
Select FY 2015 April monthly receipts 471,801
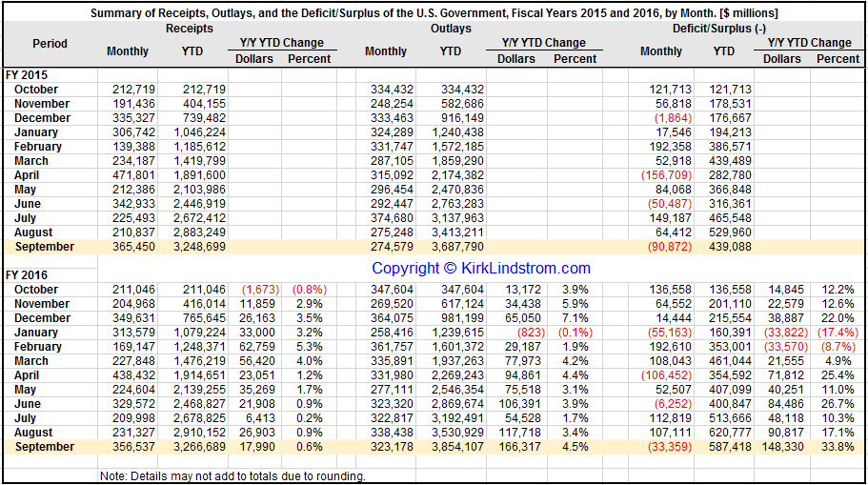point(133,175)
